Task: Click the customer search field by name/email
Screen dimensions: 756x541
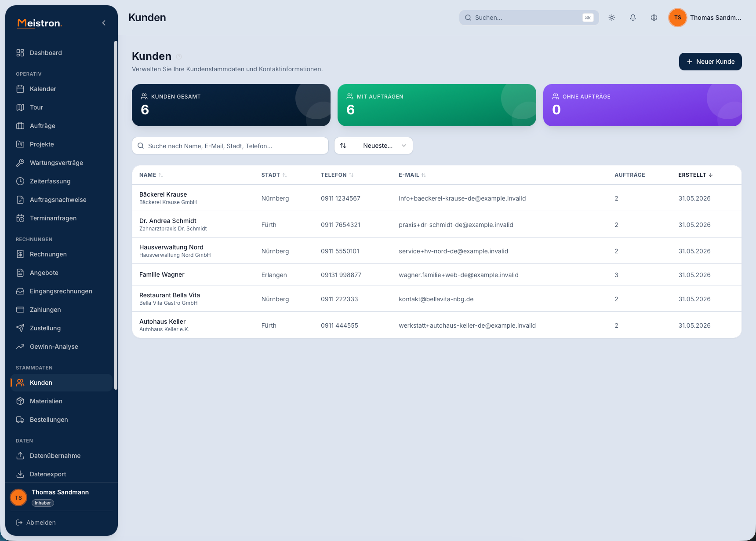Action: (x=230, y=146)
